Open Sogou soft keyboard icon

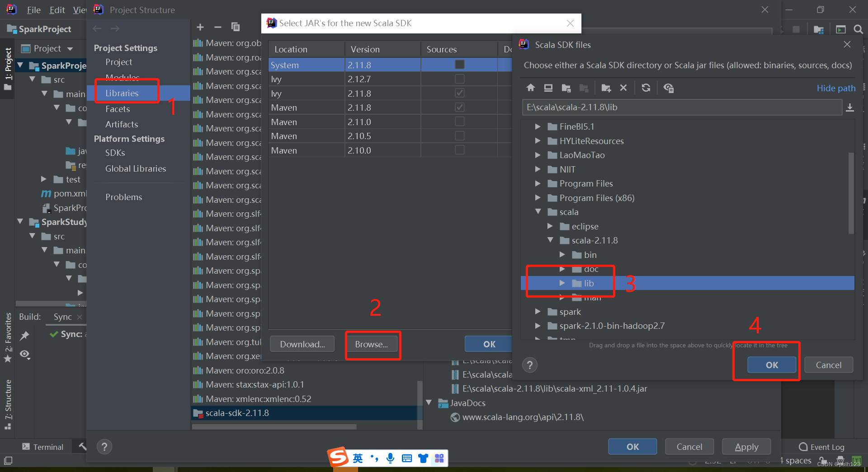tap(407, 458)
